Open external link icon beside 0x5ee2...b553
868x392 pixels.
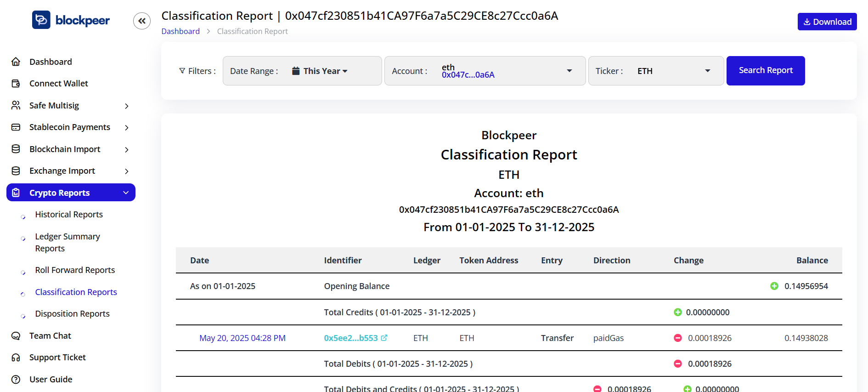pos(384,338)
